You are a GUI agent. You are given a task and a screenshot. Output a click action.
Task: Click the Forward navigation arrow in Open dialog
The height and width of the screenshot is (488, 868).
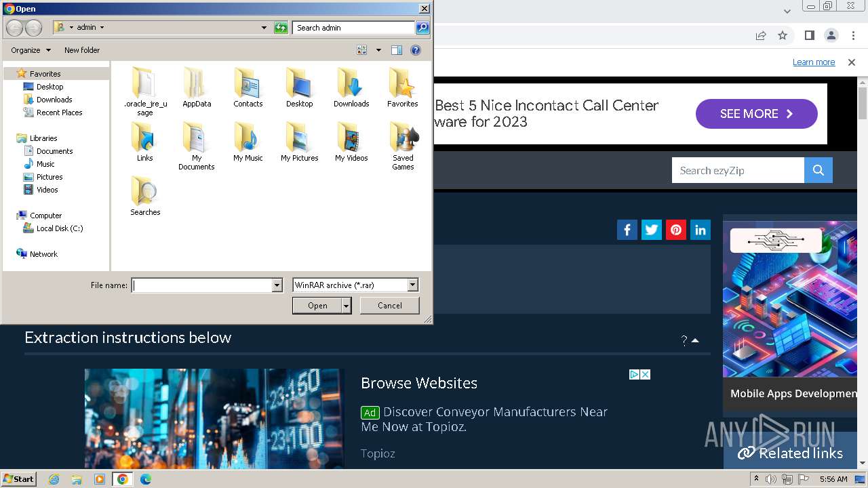33,28
